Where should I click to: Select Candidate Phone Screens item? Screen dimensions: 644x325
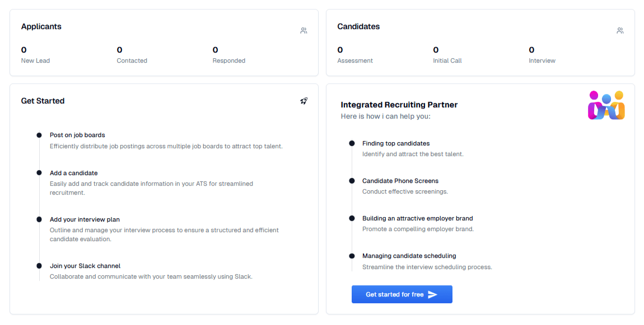pyautogui.click(x=400, y=181)
